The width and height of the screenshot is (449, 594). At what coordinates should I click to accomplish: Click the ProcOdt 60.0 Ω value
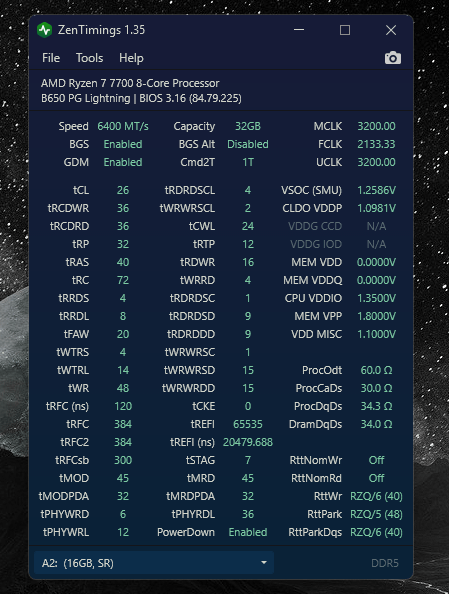pyautogui.click(x=376, y=370)
